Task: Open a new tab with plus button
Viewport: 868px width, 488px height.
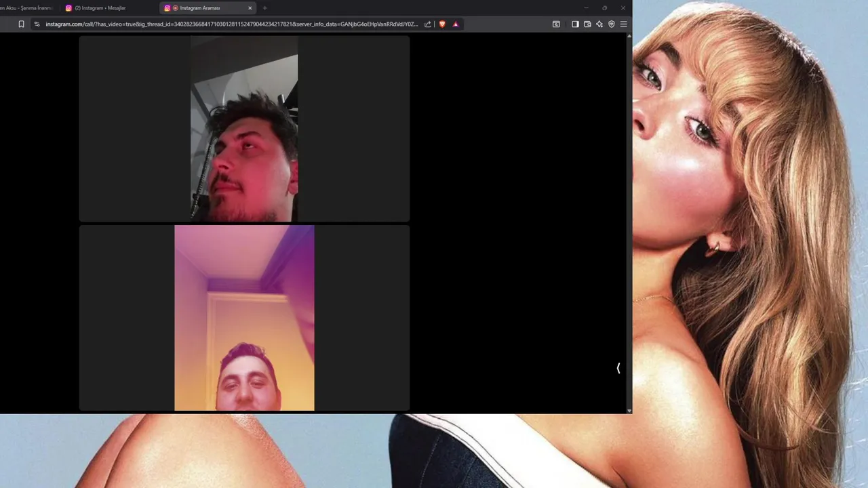Action: point(265,8)
